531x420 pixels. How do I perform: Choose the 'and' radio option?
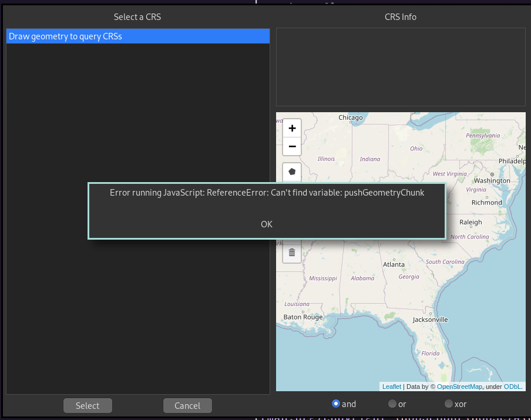[x=344, y=404]
